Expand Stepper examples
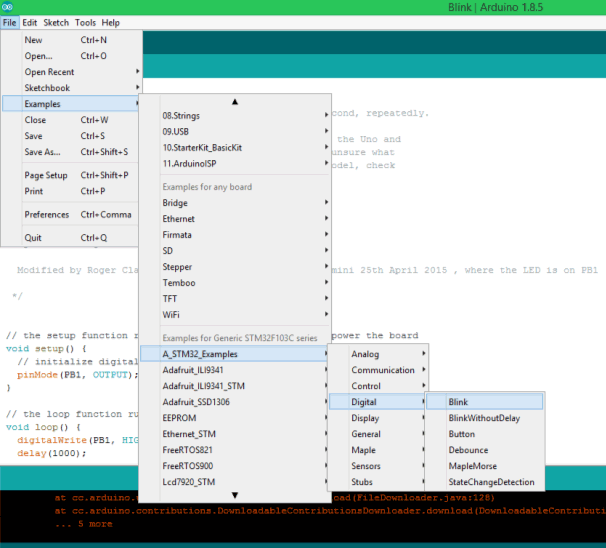Image resolution: width=606 pixels, height=548 pixels. click(x=235, y=267)
